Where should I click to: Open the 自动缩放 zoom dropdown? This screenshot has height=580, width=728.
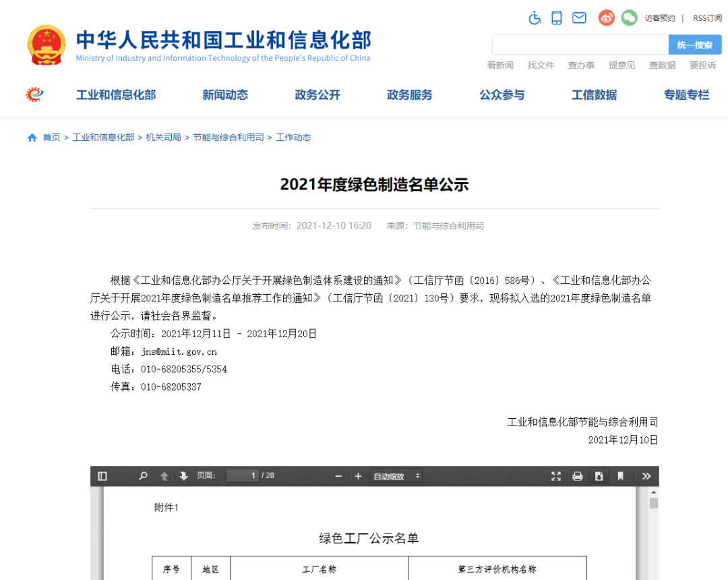396,476
